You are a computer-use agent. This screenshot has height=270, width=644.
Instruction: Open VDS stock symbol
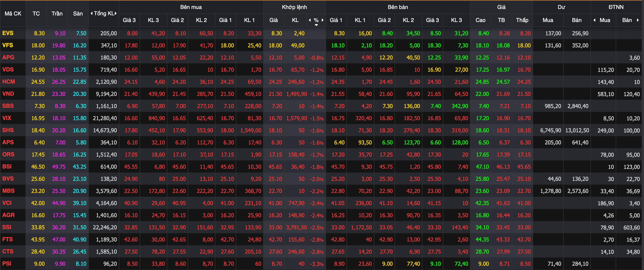tap(8, 69)
